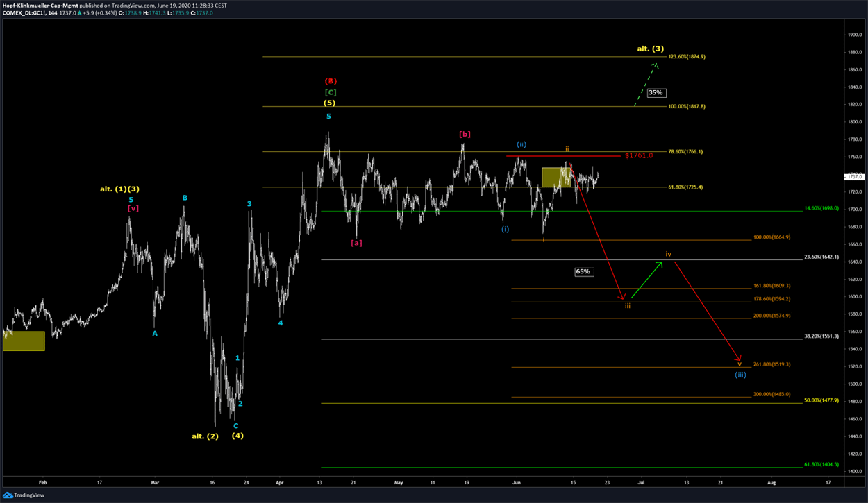Click the 65% probability label
Screen dimensions: 868x503
(x=583, y=271)
